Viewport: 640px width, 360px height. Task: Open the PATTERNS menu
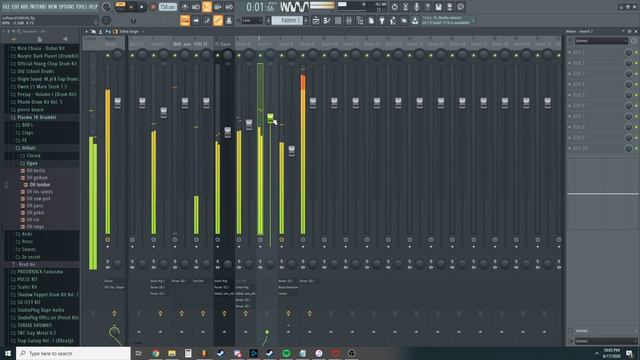[x=39, y=7]
